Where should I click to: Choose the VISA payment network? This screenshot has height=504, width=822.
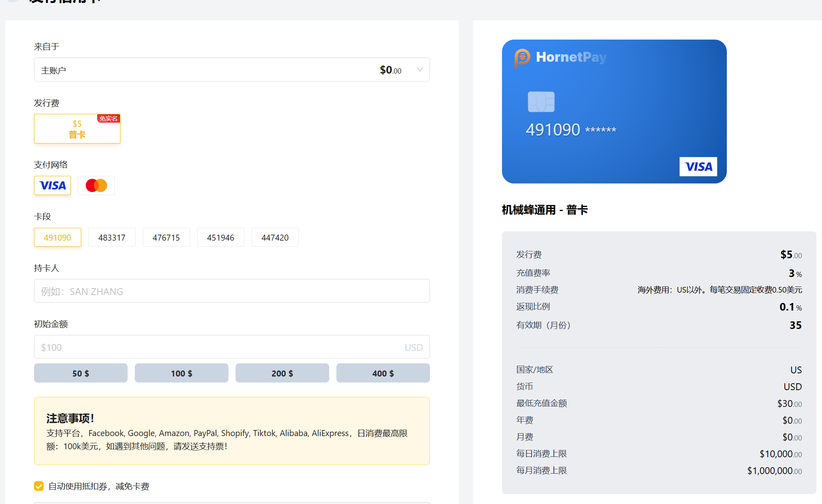coord(52,185)
